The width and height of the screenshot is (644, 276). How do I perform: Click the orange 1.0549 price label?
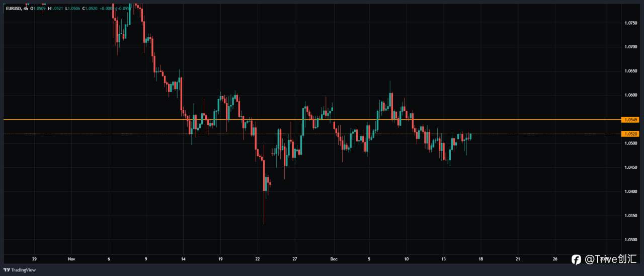630,120
